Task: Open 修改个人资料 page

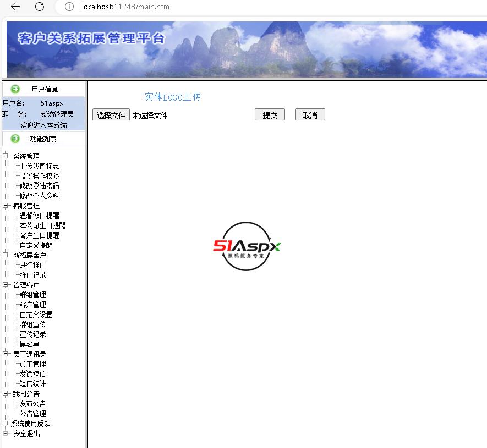Action: (x=39, y=196)
